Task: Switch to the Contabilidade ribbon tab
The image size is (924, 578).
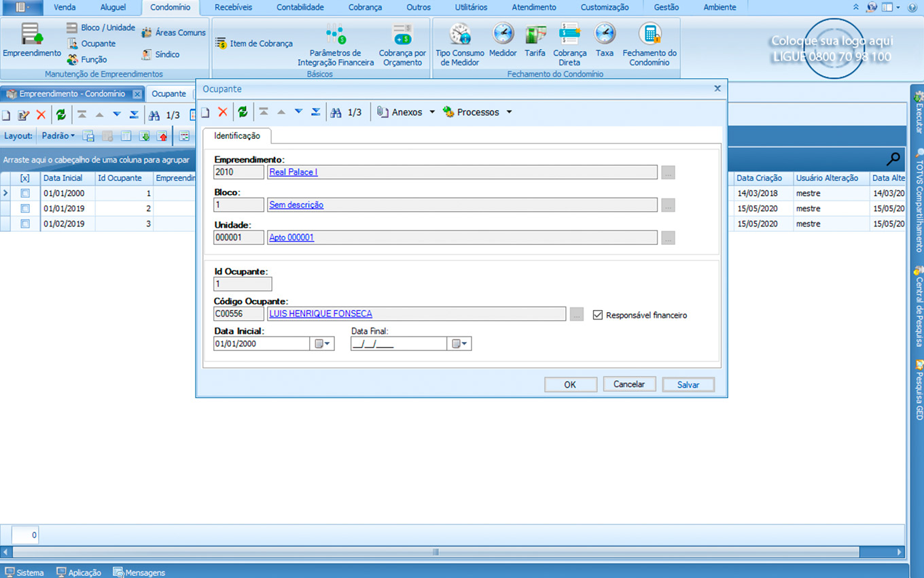Action: click(x=300, y=7)
